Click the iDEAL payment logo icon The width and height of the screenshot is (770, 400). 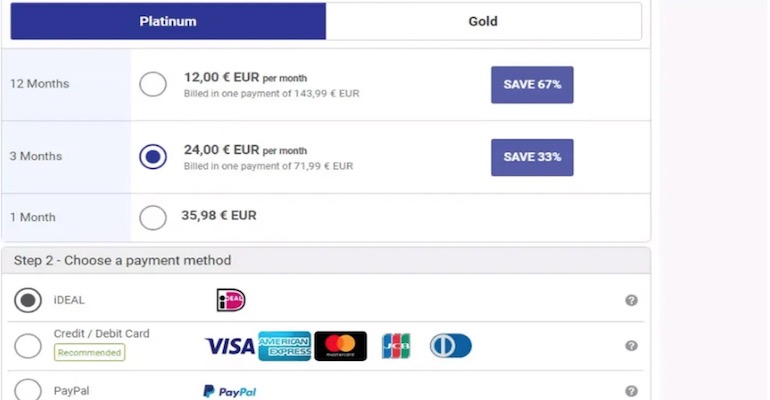[230, 300]
